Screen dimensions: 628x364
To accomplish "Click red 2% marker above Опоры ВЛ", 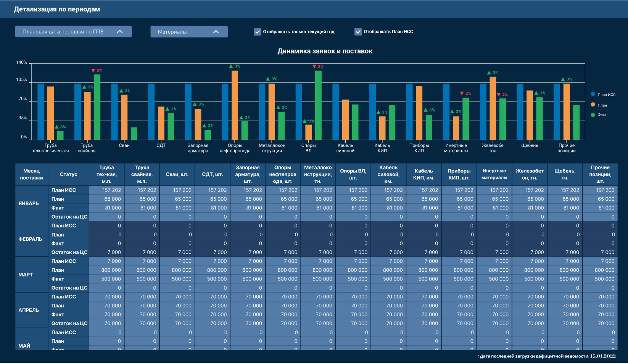I will pyautogui.click(x=318, y=66).
